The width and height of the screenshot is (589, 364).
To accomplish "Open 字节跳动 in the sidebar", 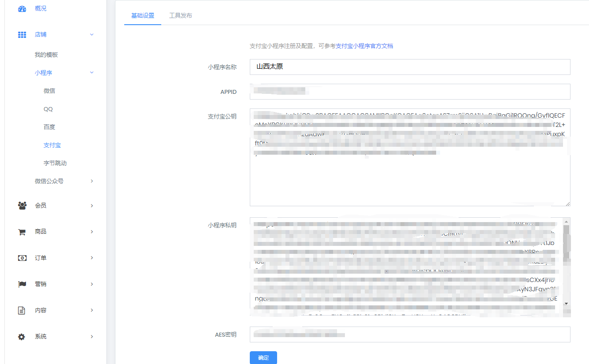I will pyautogui.click(x=55, y=163).
